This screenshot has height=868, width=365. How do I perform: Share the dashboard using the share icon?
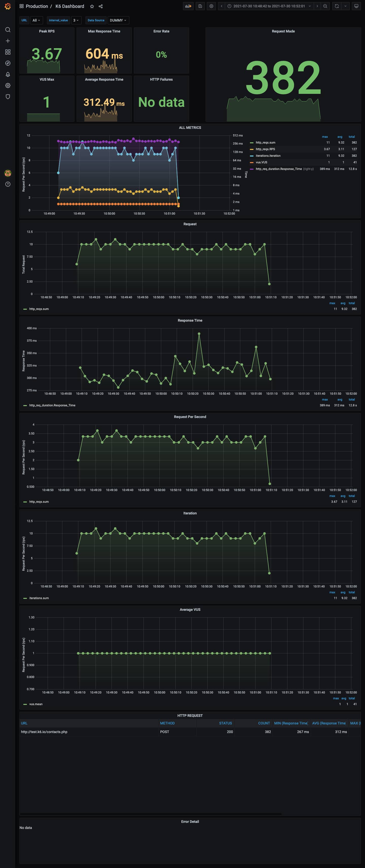(100, 6)
